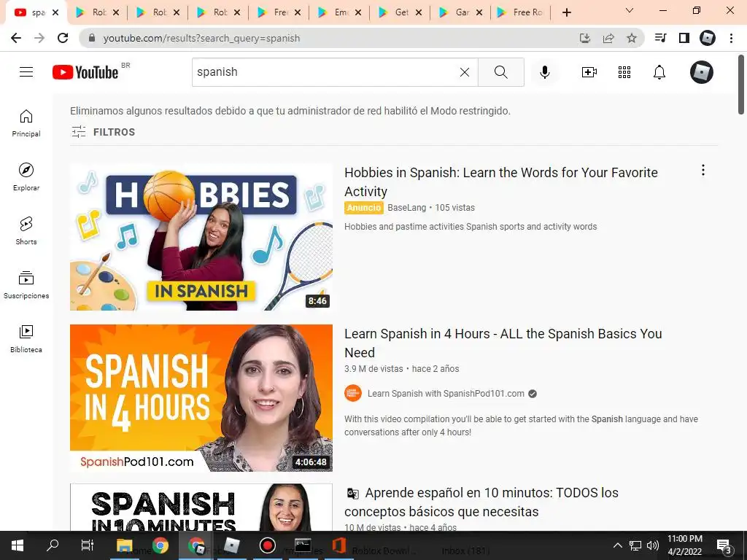Open the YouTube apps grid icon
This screenshot has width=747, height=560.
624,72
